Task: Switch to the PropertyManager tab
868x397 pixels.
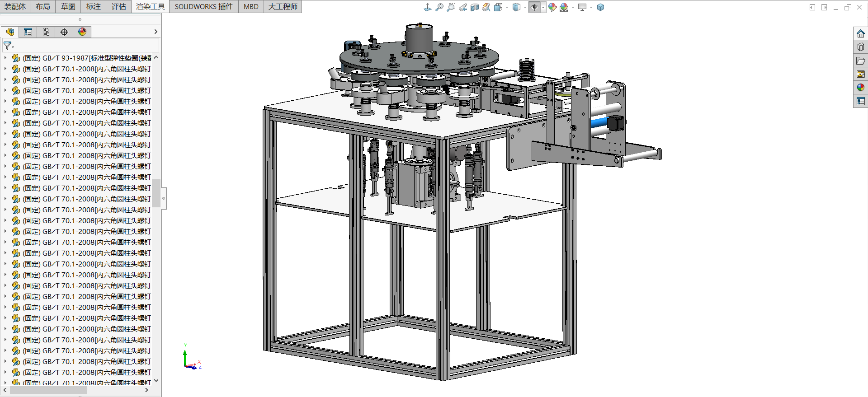Action: click(28, 32)
